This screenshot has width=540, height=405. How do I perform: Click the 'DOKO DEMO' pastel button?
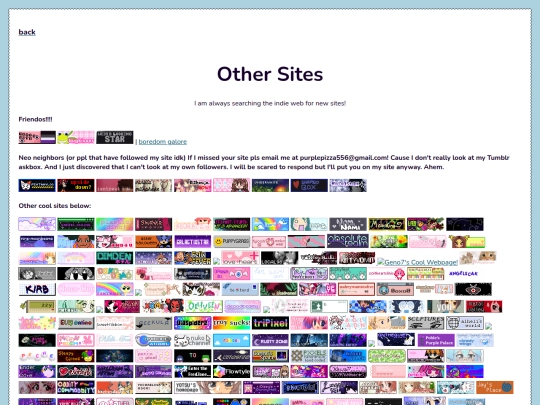point(115,273)
